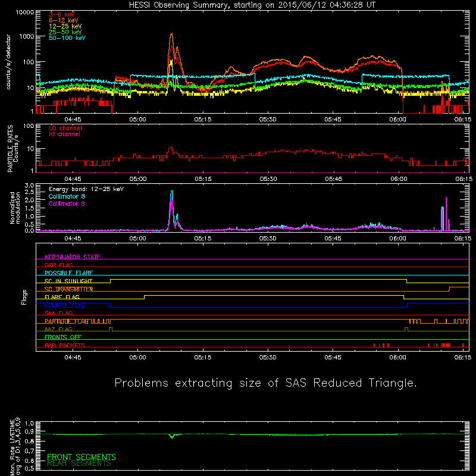Click the 06:00 tick label under the particle rates plot

(x=399, y=179)
